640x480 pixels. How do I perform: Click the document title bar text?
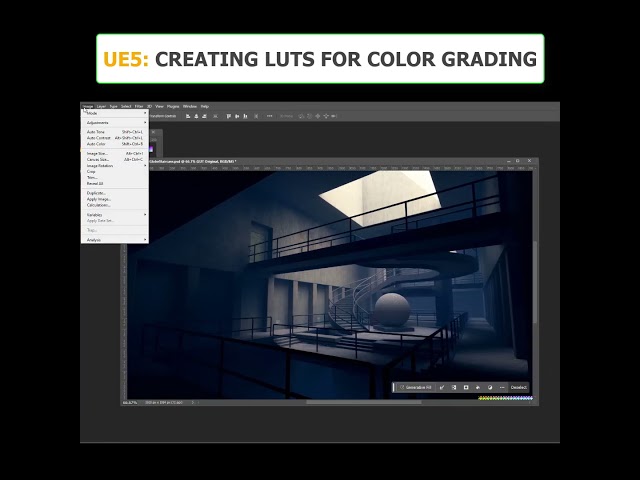click(x=193, y=162)
